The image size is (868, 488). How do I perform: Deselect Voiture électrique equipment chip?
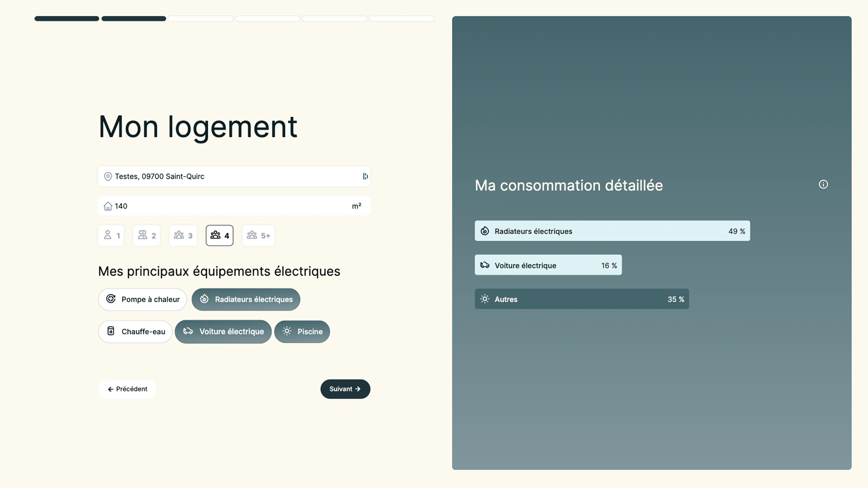[223, 332]
